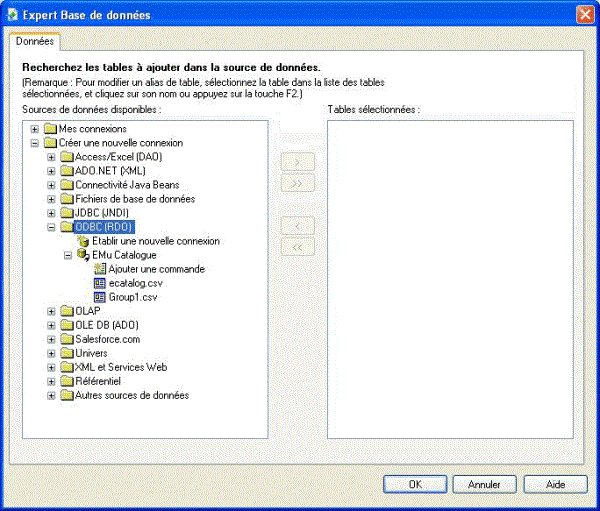Viewport: 600px width, 511px height.
Task: Click the EMu Catalogue connection icon
Action: pyautogui.click(x=83, y=255)
